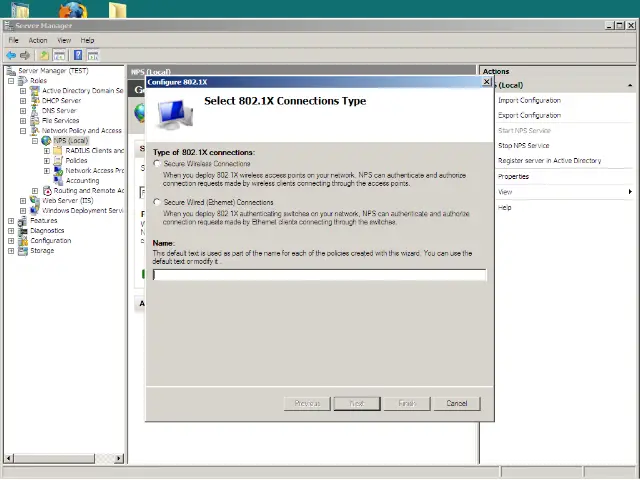Click the policy Name text field
This screenshot has width=640, height=480.
pos(320,275)
